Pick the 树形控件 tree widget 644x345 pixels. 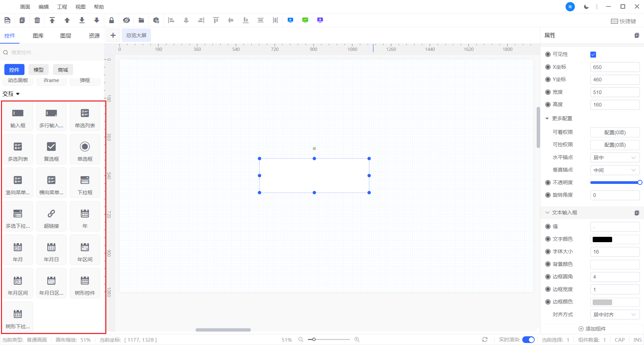85,284
